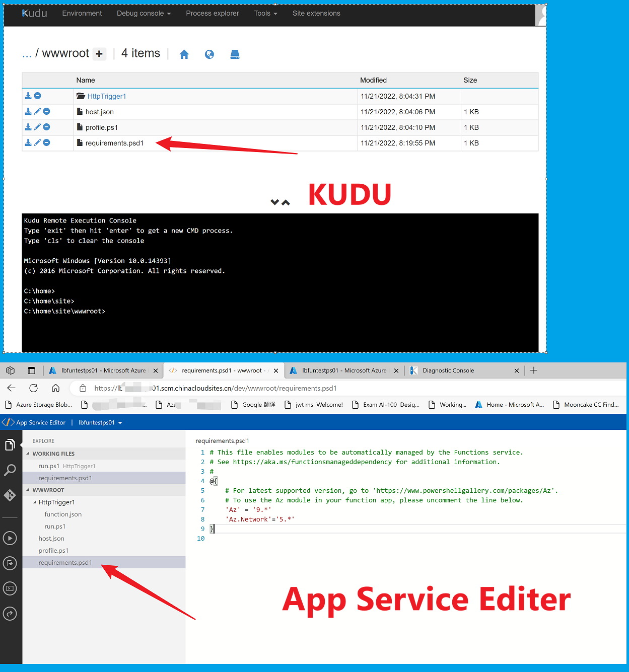This screenshot has width=629, height=672.
Task: Expand the Debug console dropdown
Action: pyautogui.click(x=144, y=13)
